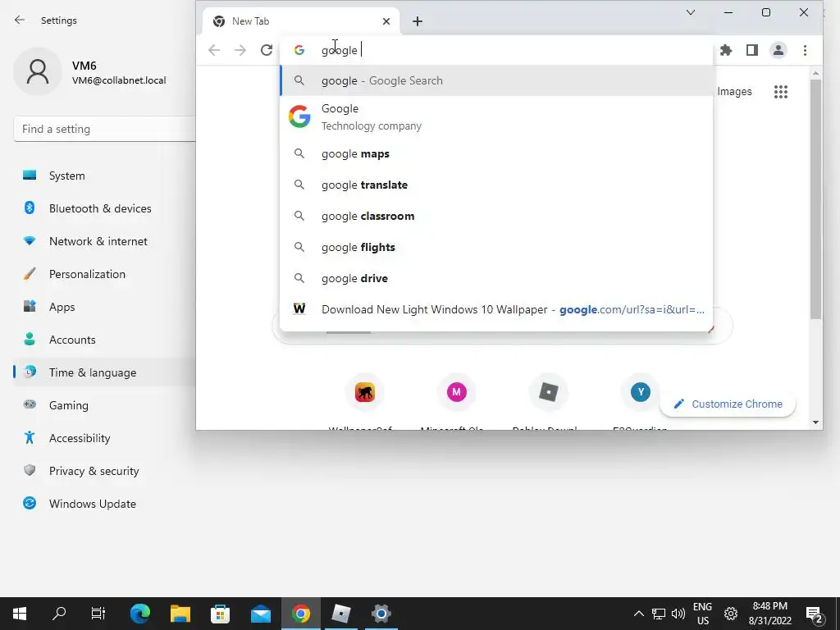This screenshot has height=630, width=840.
Task: Open the Download New Light Windows 10 Wallpaper suggestion
Action: point(496,309)
